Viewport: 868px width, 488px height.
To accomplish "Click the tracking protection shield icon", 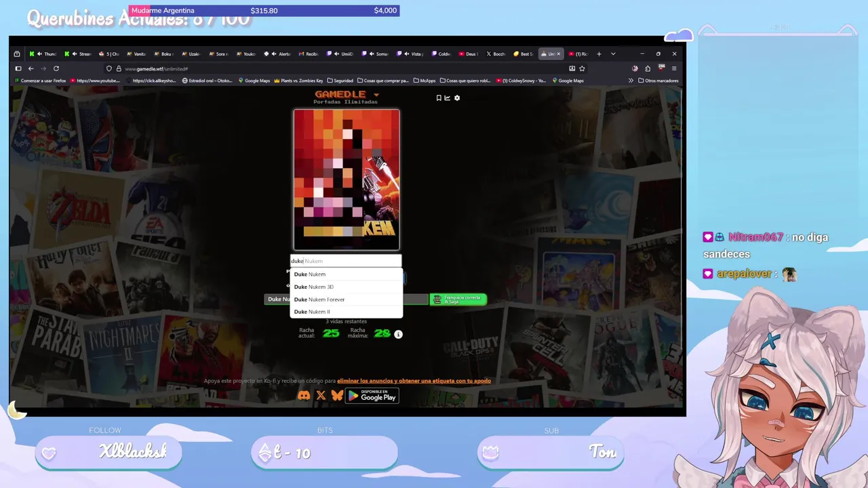I will coord(108,68).
